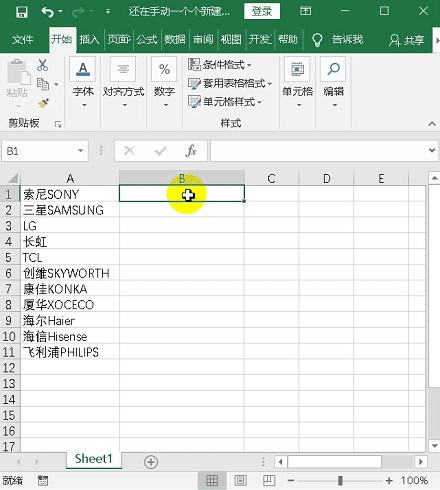Open the Copy options dropdown arrow
Image resolution: width=440 pixels, height=490 pixels.
(56, 84)
